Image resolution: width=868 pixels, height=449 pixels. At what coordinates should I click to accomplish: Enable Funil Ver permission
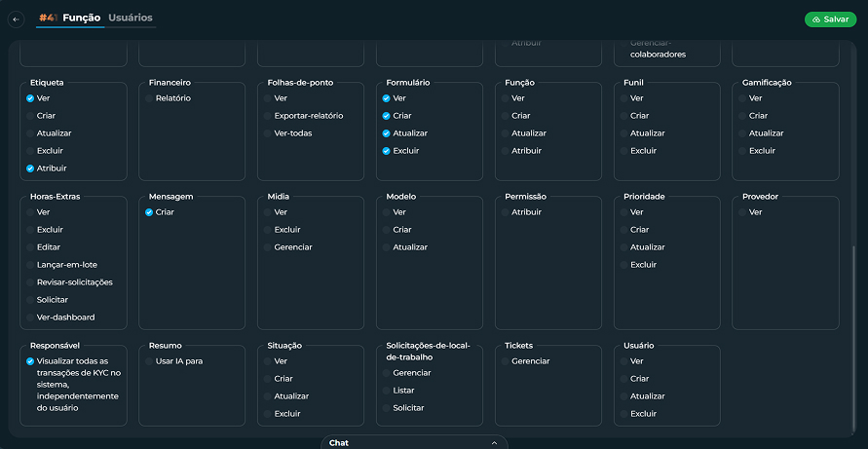(623, 98)
